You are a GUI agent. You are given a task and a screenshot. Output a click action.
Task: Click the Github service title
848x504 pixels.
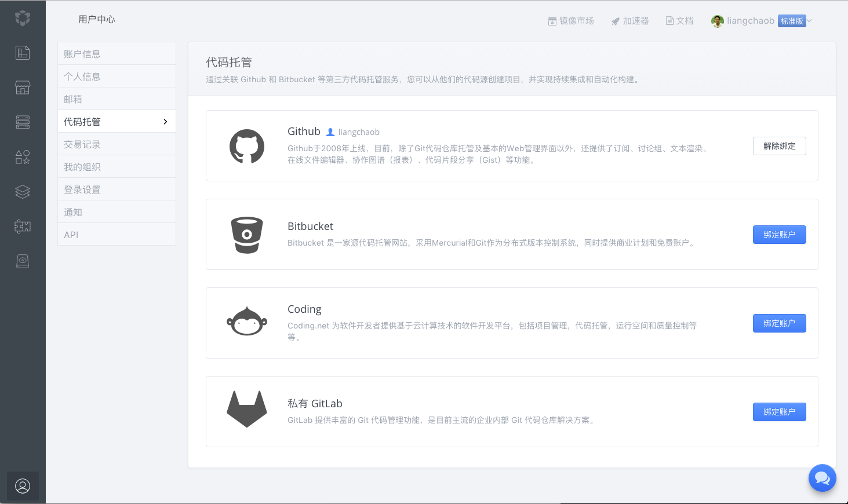click(304, 132)
